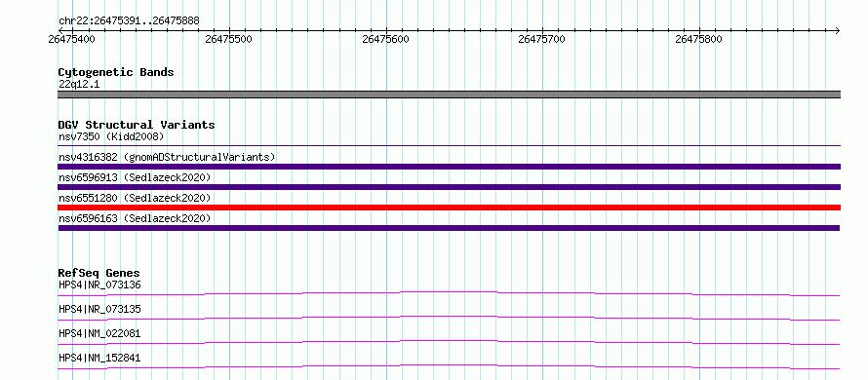Click the 26475500 ruler tick label
This screenshot has height=380, width=868.
pos(228,39)
